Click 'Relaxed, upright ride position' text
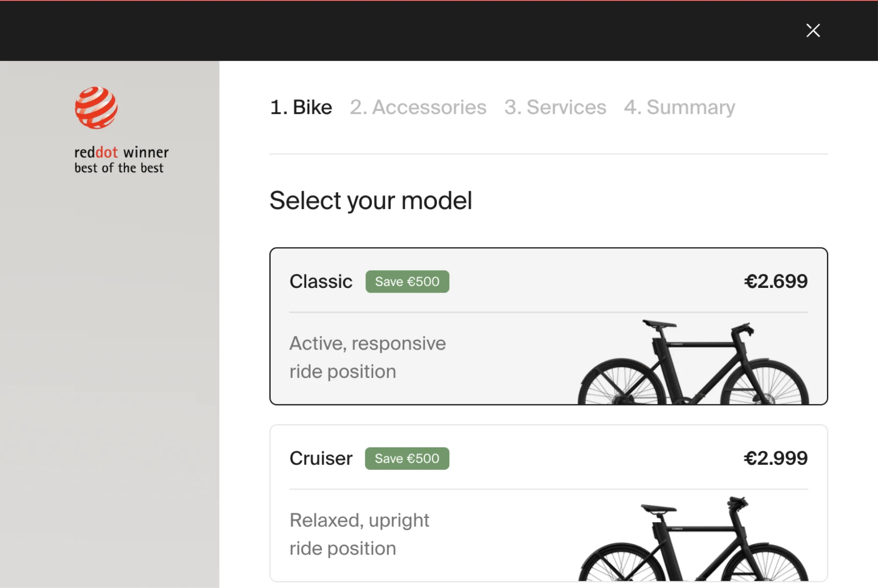 click(359, 534)
